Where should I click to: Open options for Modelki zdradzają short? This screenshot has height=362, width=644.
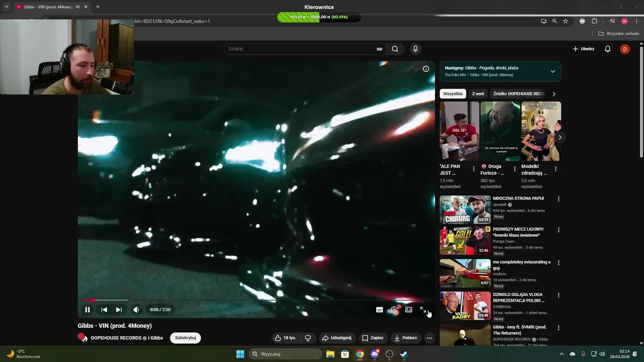555,169
